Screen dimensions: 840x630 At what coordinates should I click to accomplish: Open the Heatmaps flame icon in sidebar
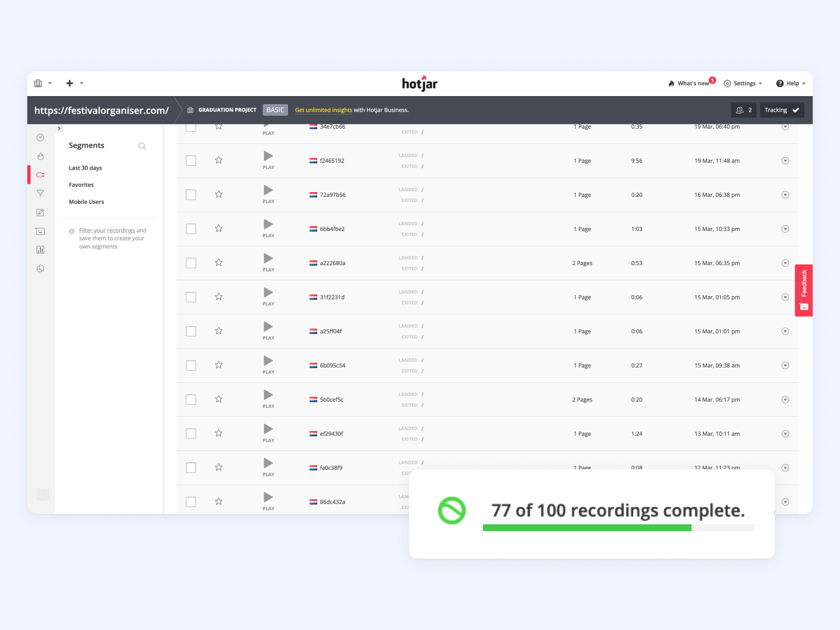(40, 156)
